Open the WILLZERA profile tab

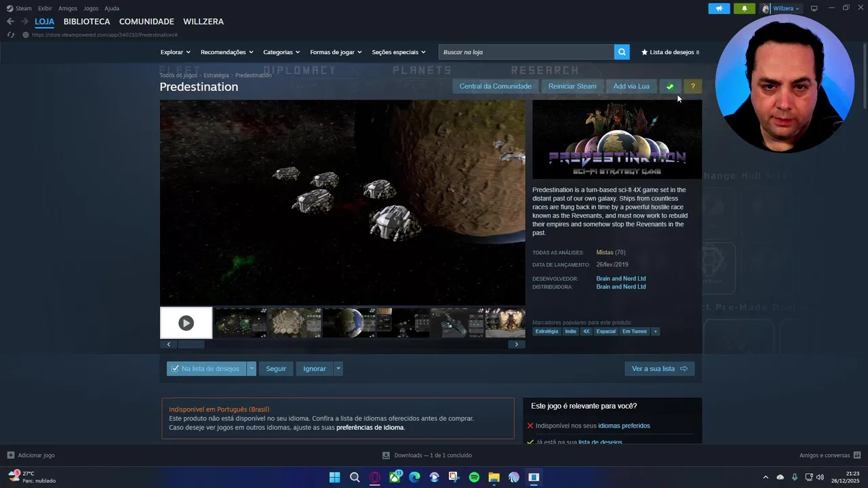click(x=203, y=22)
